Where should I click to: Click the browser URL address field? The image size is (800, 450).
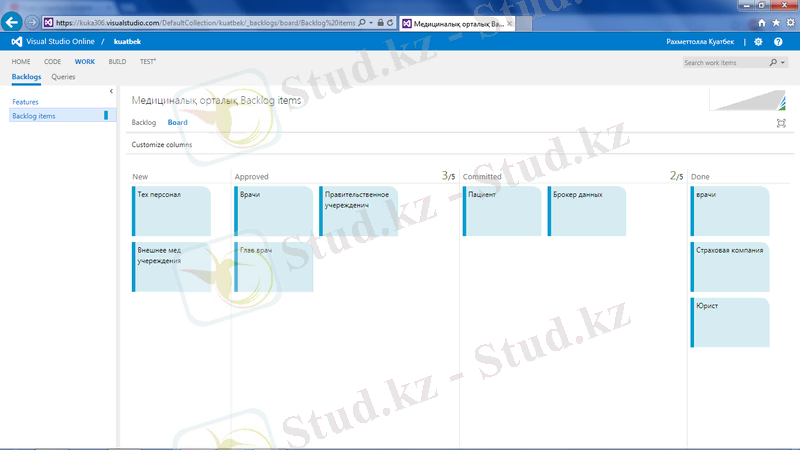click(205, 22)
